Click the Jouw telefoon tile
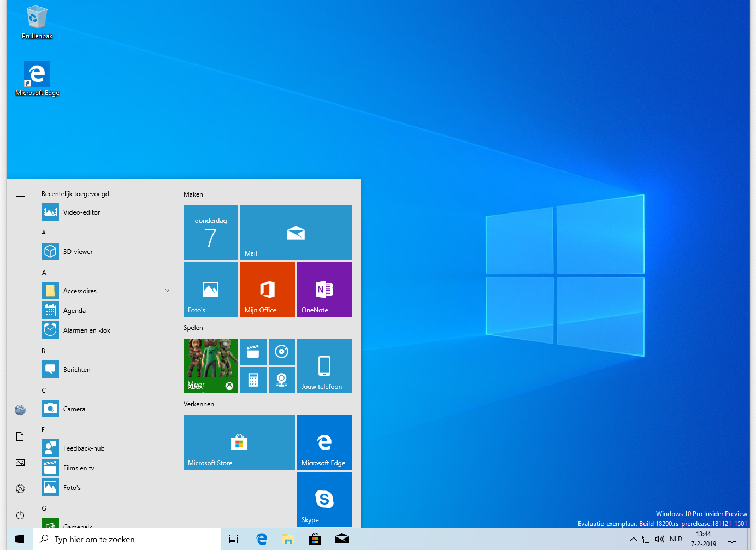The image size is (756, 550). click(x=324, y=366)
